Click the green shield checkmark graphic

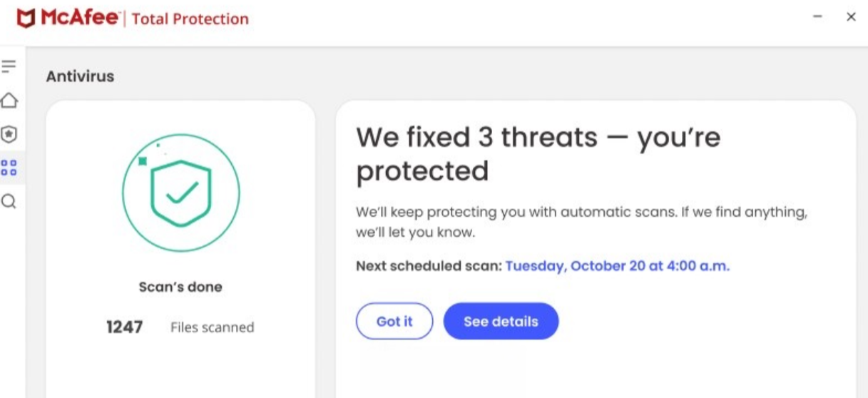181,192
